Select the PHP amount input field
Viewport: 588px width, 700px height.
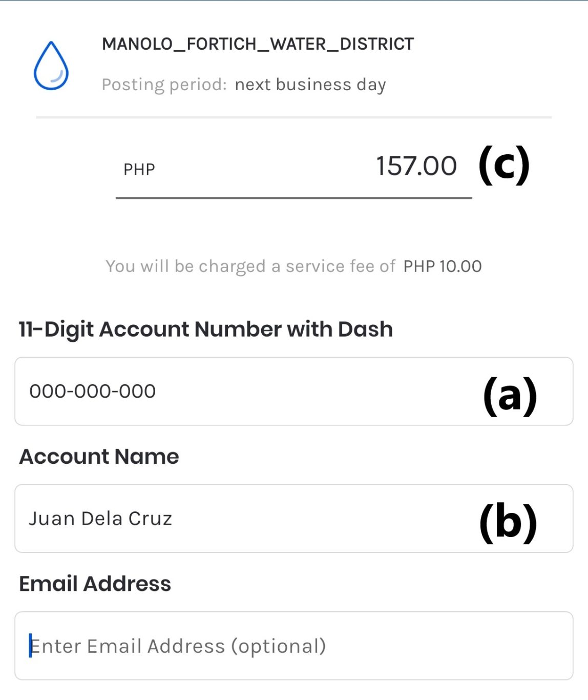tap(293, 168)
